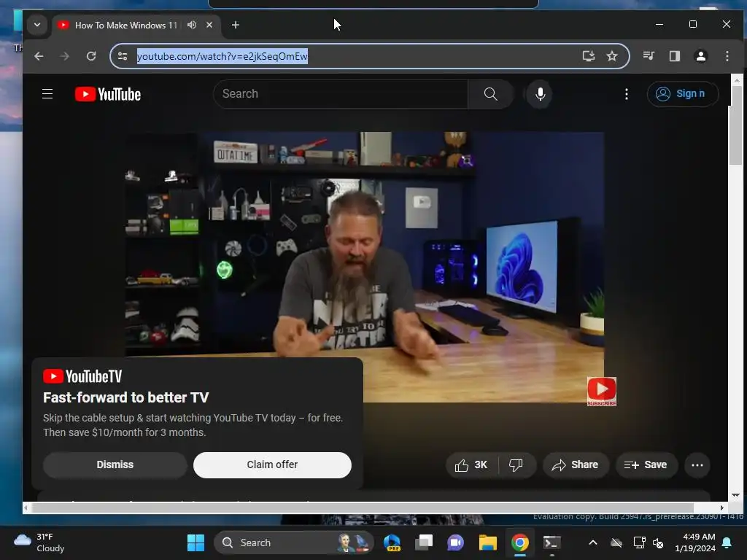The image size is (747, 560).
Task: Open the Windows Start menu
Action: coord(196,542)
